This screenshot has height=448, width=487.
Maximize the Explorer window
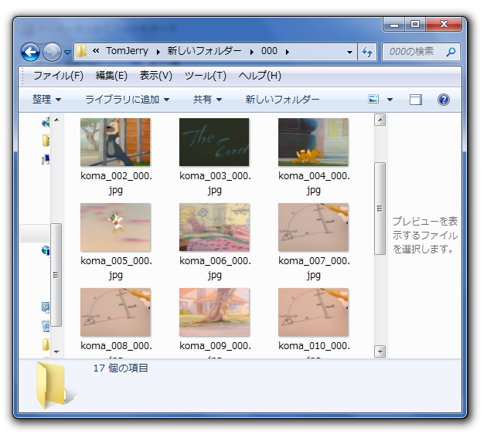(415, 25)
